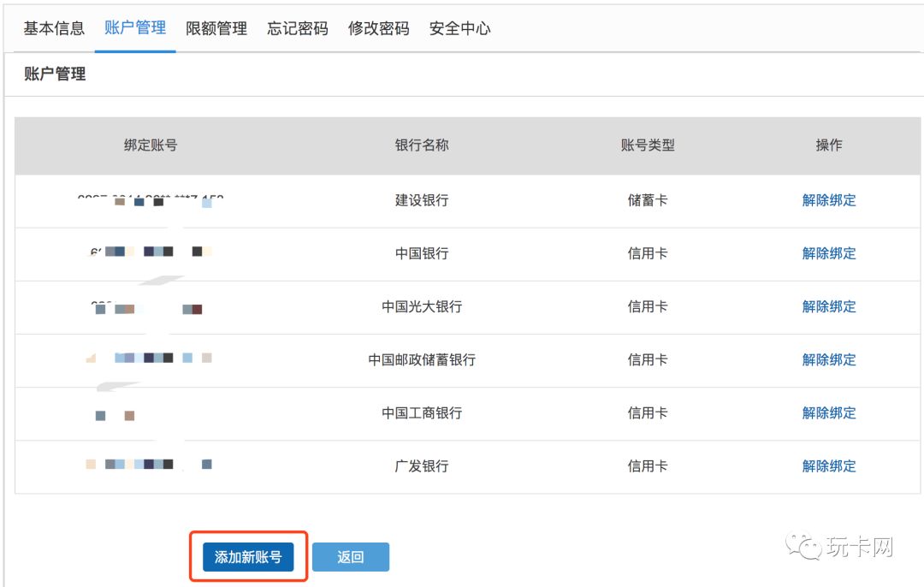Click the 账户管理 section heading
This screenshot has width=924, height=587.
pos(55,74)
